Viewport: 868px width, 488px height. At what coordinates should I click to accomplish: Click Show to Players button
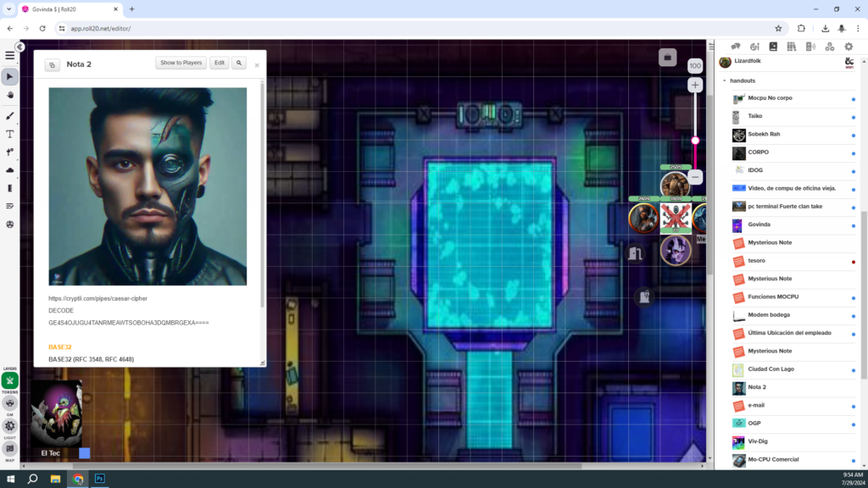(x=181, y=63)
